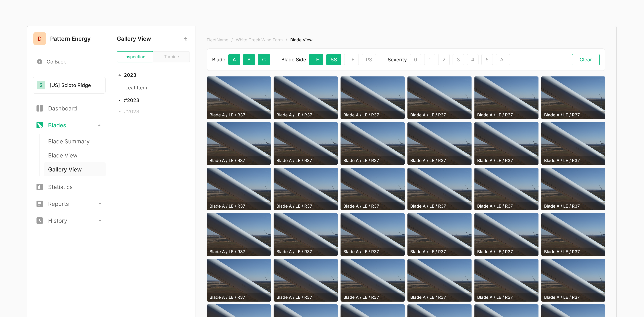The image size is (644, 317).
Task: Click the orange D organization avatar
Action: [39, 39]
